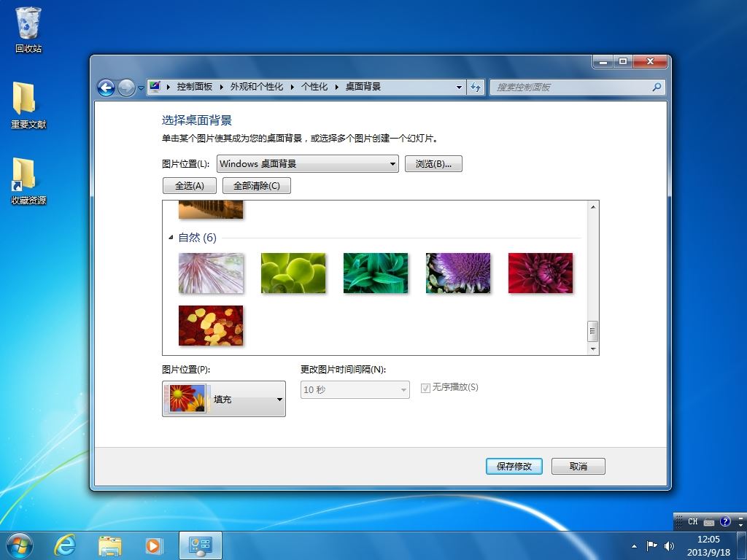Image resolution: width=747 pixels, height=560 pixels.
Task: Select the pink dandelion-like wallpaper thumbnail
Action: (x=211, y=273)
